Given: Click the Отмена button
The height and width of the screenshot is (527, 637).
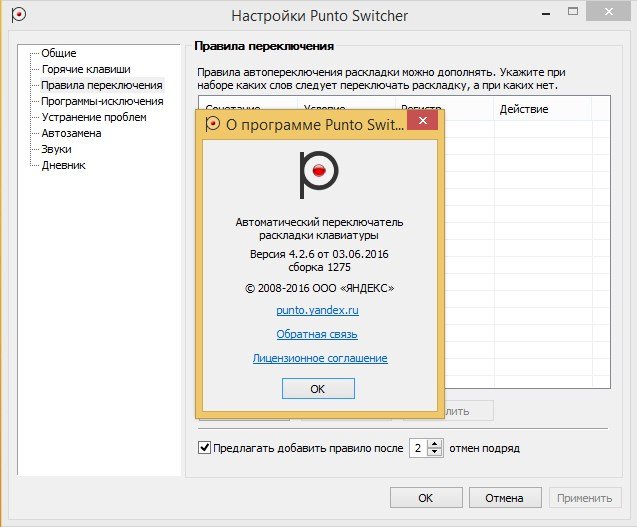Looking at the screenshot, I should pyautogui.click(x=505, y=498).
